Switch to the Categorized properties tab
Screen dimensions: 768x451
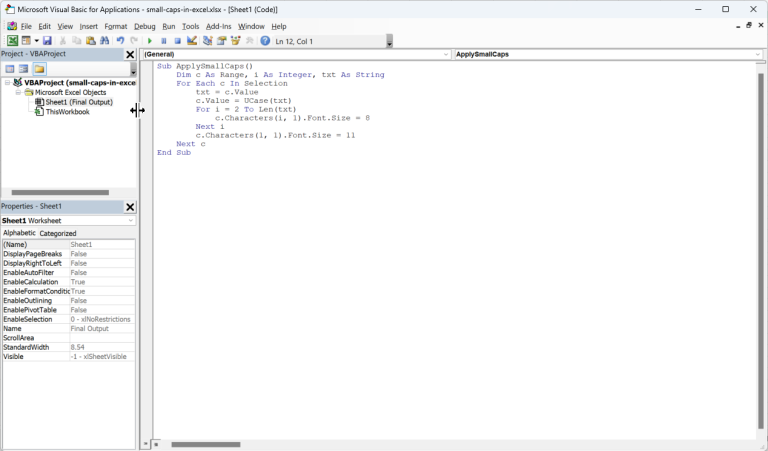(57, 233)
